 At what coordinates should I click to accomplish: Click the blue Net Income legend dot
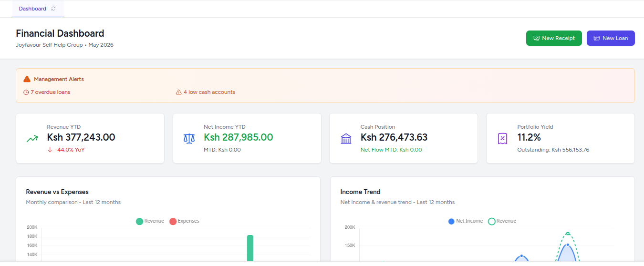tap(451, 221)
